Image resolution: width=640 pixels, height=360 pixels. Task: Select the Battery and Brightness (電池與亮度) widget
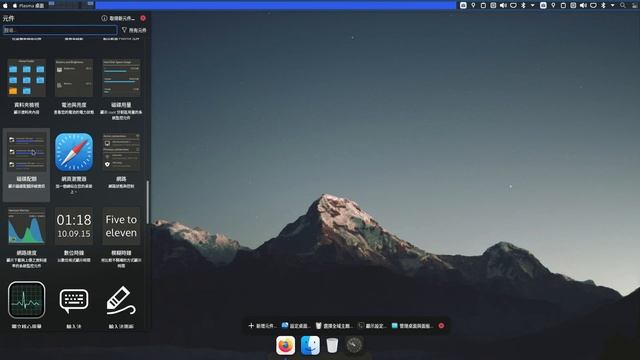click(x=74, y=86)
